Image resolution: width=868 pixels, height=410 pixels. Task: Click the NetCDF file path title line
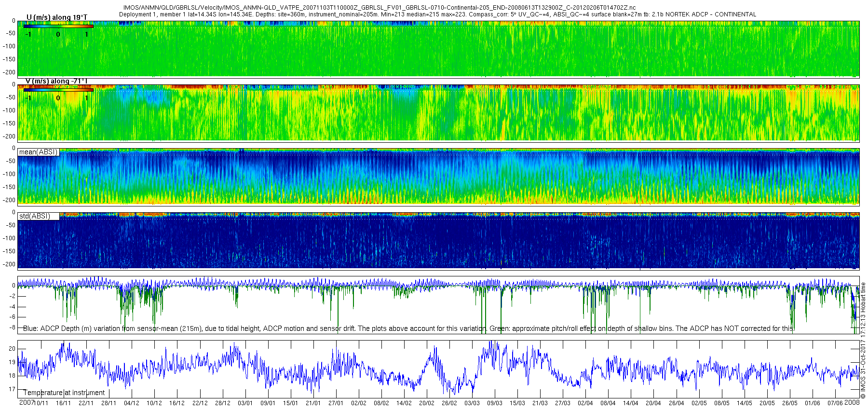pos(380,8)
